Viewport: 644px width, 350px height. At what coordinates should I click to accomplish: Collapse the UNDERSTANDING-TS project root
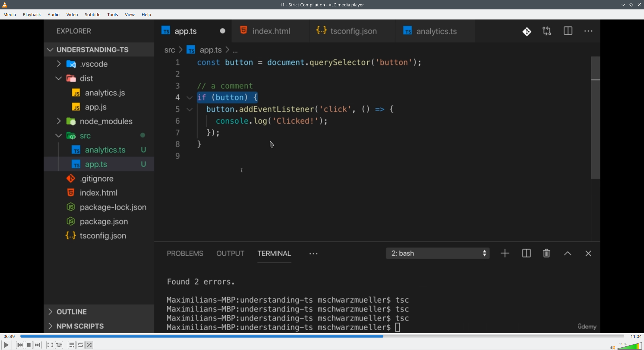pyautogui.click(x=99, y=50)
